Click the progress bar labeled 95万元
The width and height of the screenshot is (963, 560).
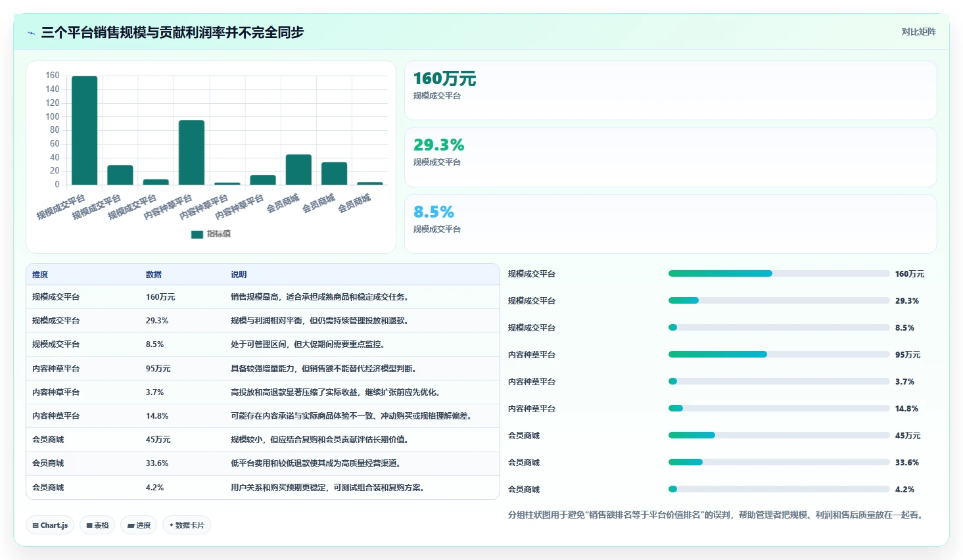coord(779,354)
